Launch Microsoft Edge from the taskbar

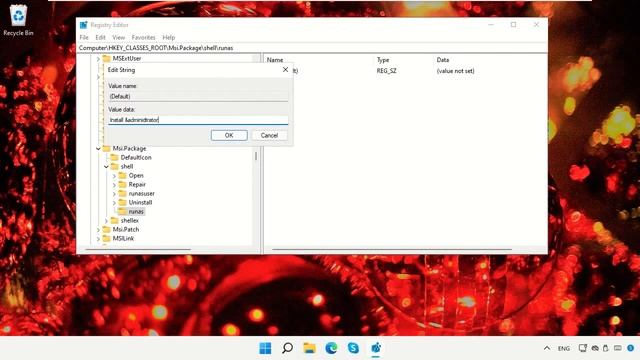(x=331, y=348)
